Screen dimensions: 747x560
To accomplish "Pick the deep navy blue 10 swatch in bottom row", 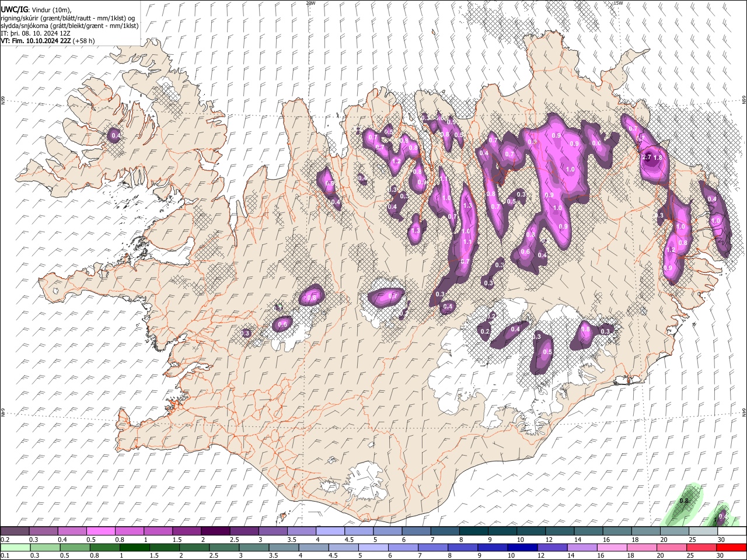I will click(522, 548).
